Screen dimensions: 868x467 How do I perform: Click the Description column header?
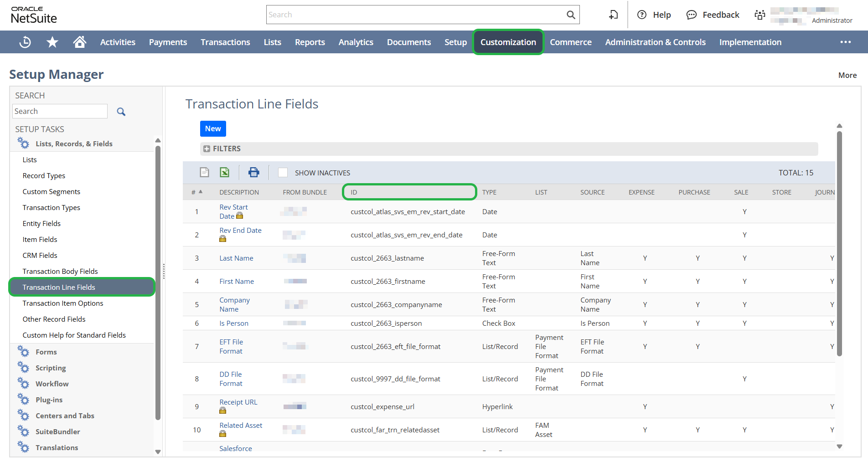(239, 192)
